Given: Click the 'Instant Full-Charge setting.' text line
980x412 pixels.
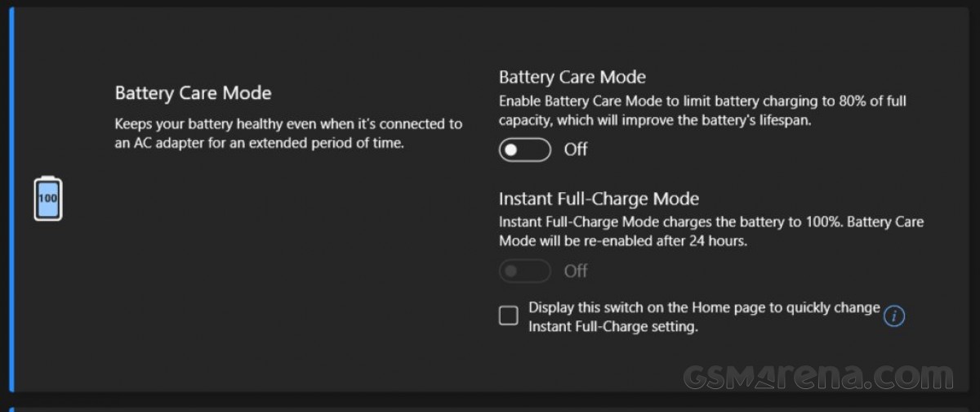Looking at the screenshot, I should pos(612,327).
